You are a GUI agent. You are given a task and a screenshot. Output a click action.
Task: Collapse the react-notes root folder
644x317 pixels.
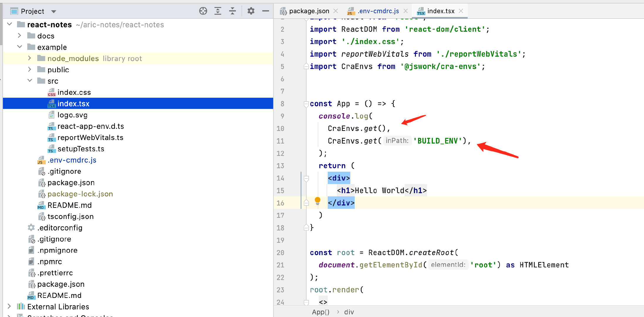[x=9, y=24]
